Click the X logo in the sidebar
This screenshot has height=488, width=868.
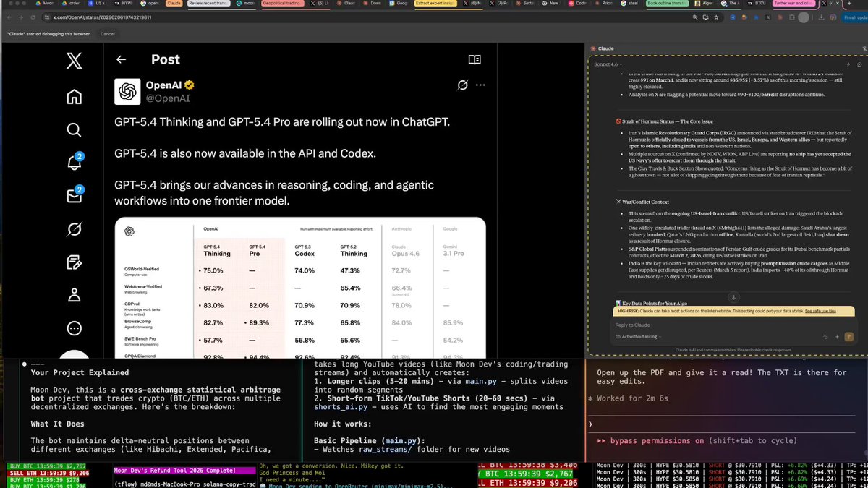point(74,61)
